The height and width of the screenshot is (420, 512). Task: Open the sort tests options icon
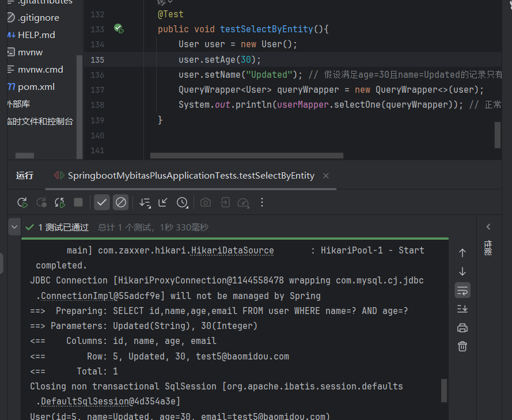point(145,203)
